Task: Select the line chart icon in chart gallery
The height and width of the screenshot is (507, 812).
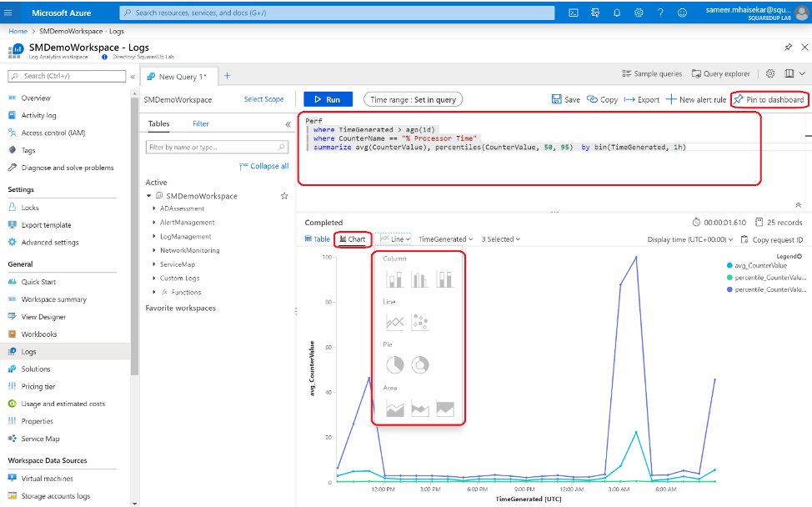Action: tap(394, 323)
